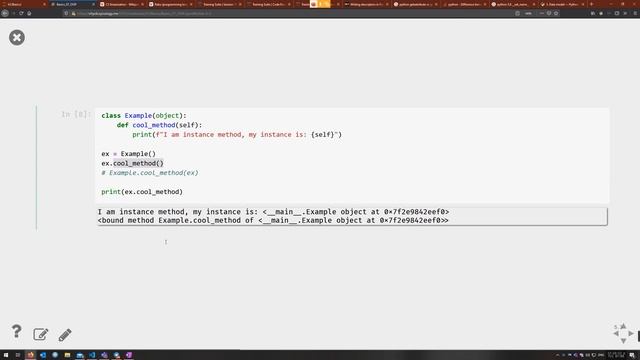This screenshot has width=640, height=360.
Task: Click the line 'class Example(object):' in the code cell
Action: 144,116
